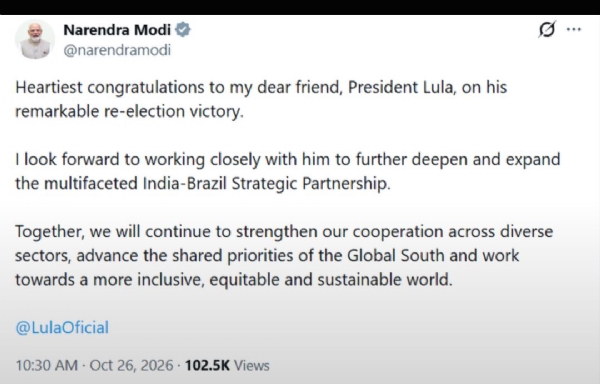
Task: Open the 102.5K view count
Action: tap(207, 365)
